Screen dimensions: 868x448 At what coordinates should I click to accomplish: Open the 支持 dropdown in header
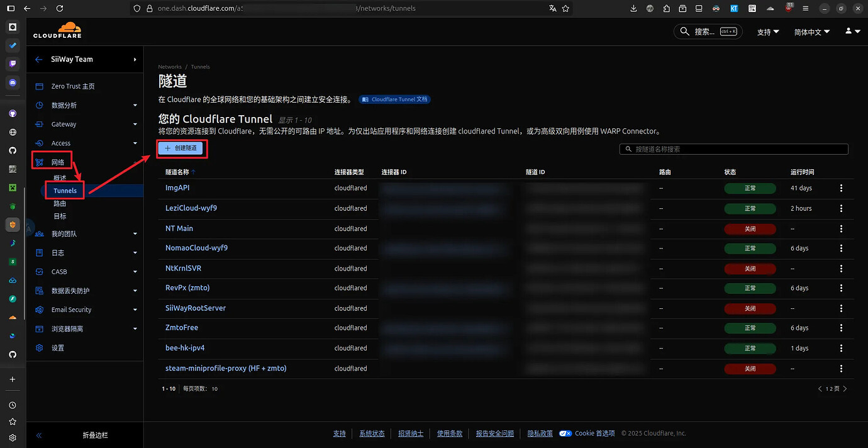coord(768,31)
